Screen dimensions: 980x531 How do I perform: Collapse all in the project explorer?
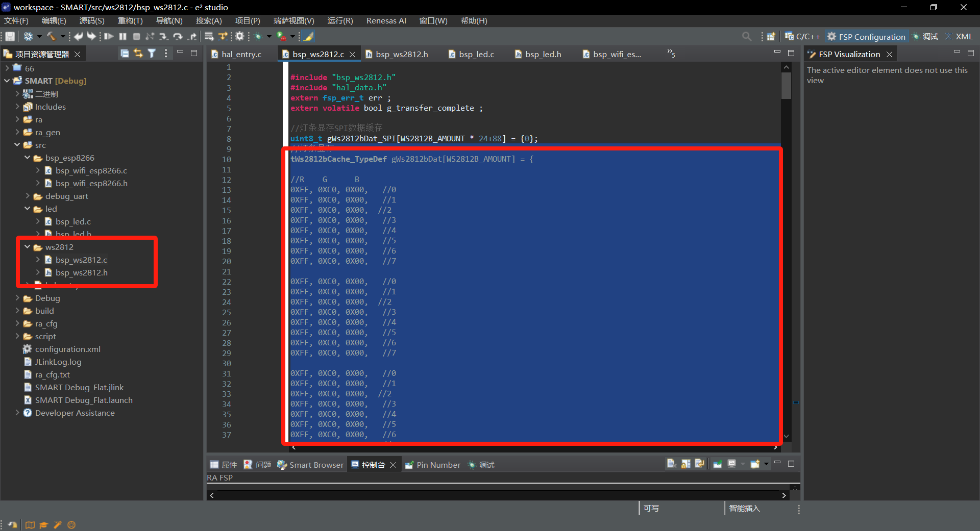pos(125,53)
